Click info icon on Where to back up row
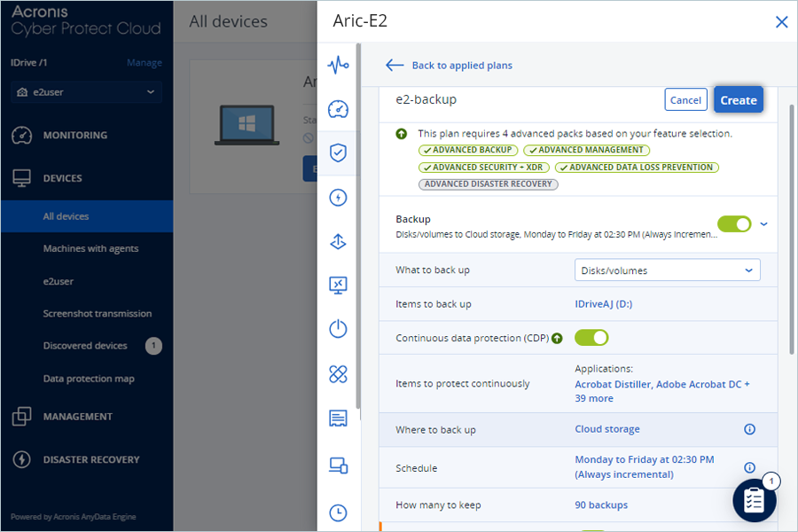Viewport: 798px width, 532px height. click(x=749, y=429)
